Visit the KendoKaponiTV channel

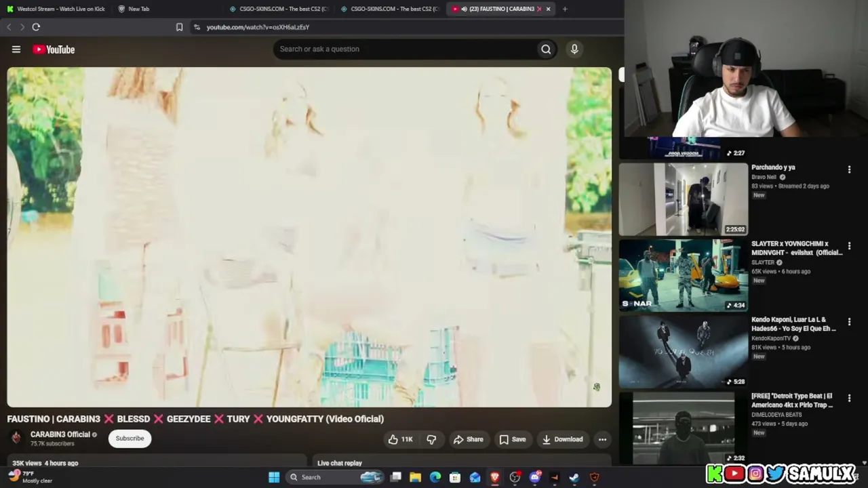[771, 338]
